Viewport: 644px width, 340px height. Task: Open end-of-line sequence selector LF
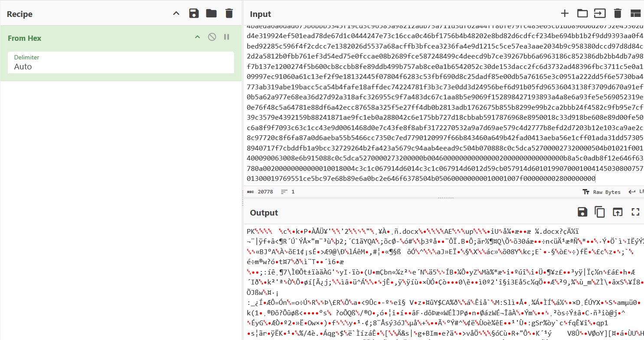point(636,192)
